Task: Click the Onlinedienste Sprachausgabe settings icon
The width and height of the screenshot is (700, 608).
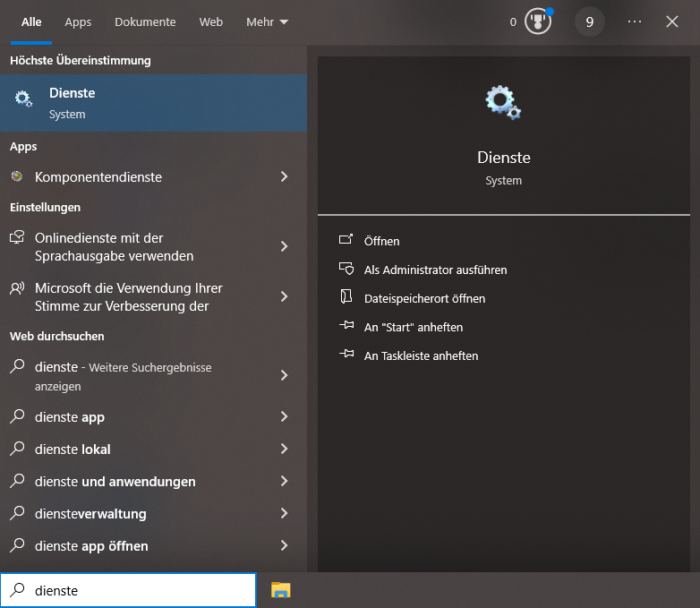Action: [x=17, y=238]
